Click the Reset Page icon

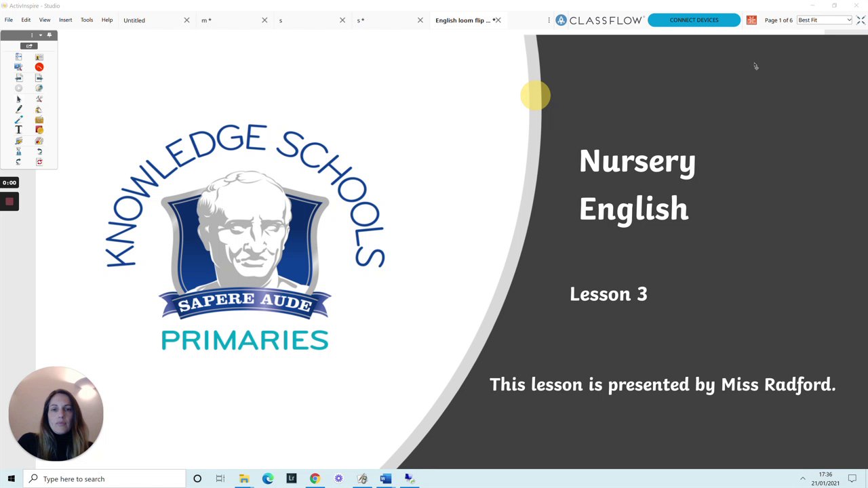tap(39, 162)
